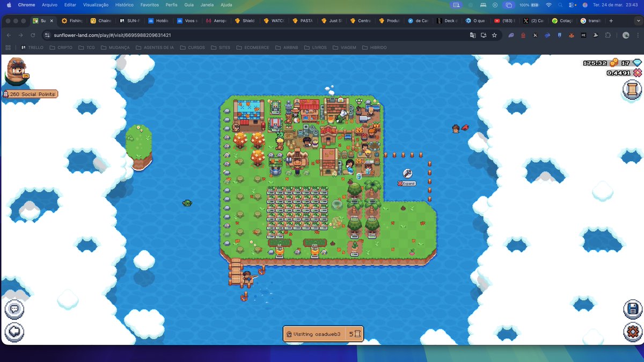Screen dimensions: 644x362
Task: Switch to the Hotéis tab
Action: coord(158,20)
